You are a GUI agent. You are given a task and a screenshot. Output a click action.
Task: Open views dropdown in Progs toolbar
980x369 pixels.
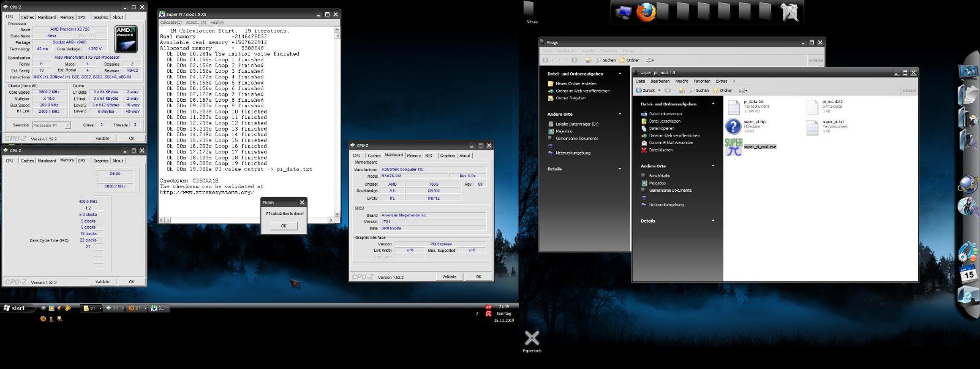click(x=649, y=60)
